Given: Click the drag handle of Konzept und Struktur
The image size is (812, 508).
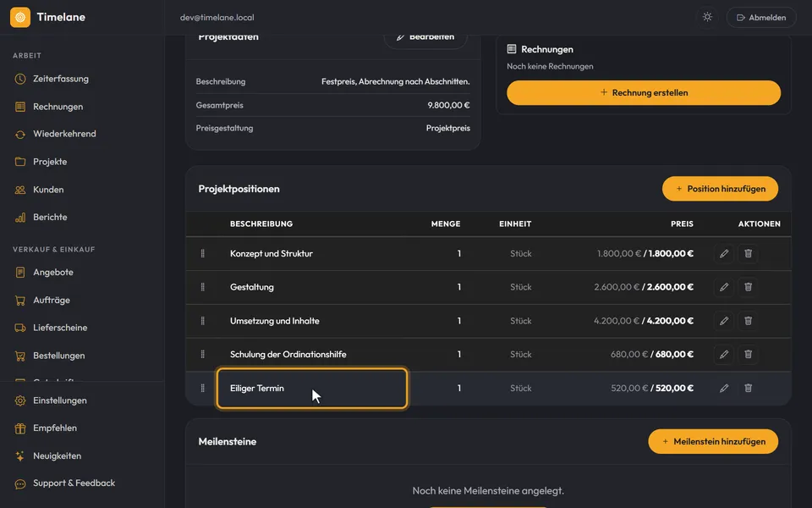Looking at the screenshot, I should click(x=202, y=253).
